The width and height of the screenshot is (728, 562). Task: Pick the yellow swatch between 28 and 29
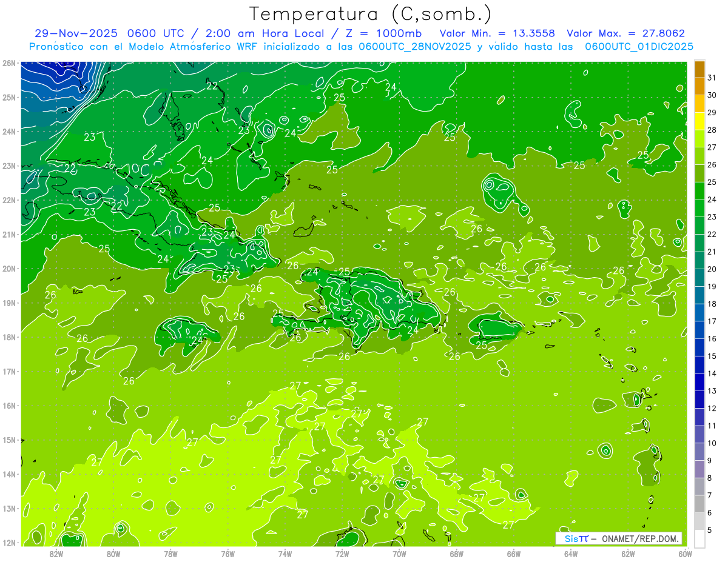699,121
